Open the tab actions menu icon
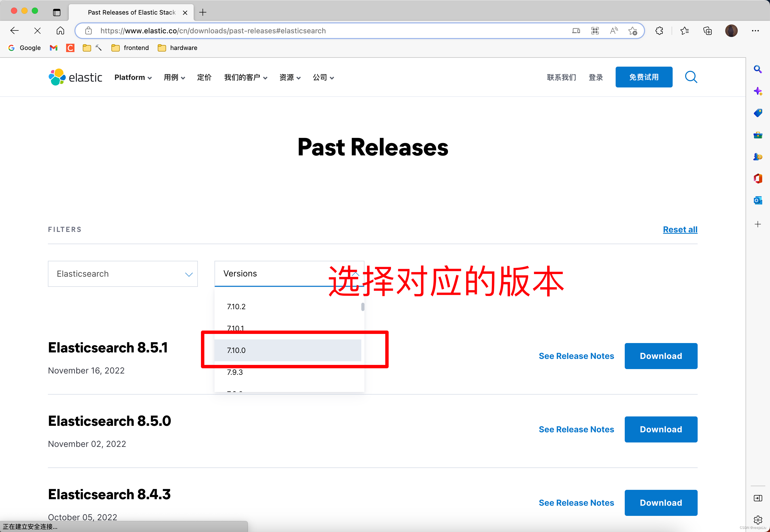 click(57, 13)
